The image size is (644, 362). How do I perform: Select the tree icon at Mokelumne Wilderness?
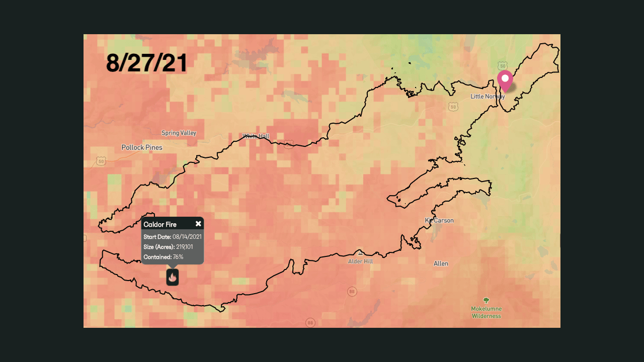click(x=486, y=300)
